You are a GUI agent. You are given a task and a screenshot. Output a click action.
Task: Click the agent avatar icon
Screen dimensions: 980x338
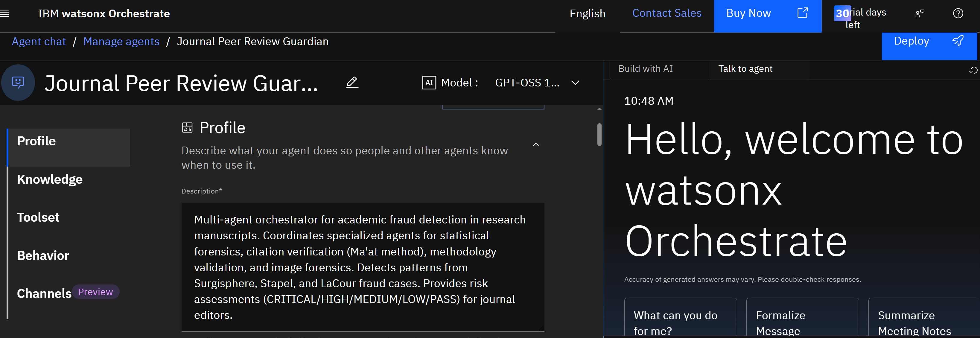(x=18, y=83)
